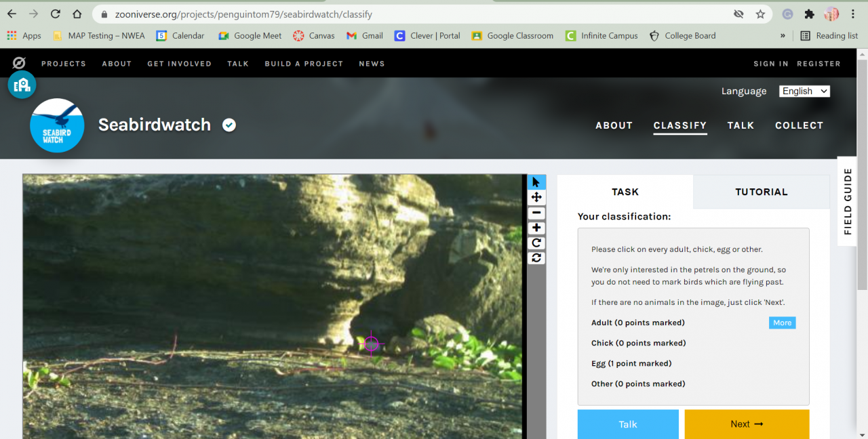
Task: Open the browser home page
Action: point(77,14)
